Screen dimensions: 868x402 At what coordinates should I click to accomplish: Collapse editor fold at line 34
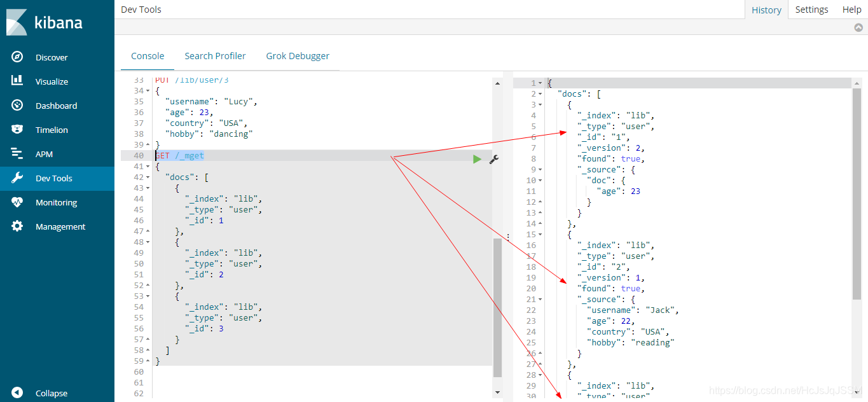[149, 91]
